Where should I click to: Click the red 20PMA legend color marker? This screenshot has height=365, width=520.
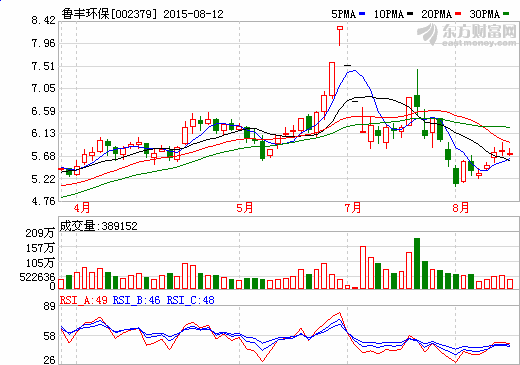click(458, 14)
